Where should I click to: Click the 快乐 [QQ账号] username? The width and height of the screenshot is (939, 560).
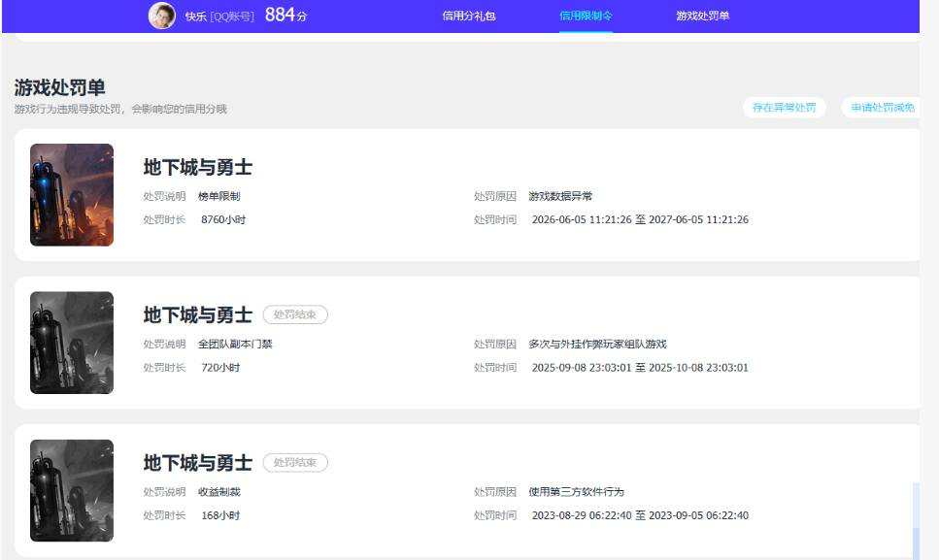219,16
